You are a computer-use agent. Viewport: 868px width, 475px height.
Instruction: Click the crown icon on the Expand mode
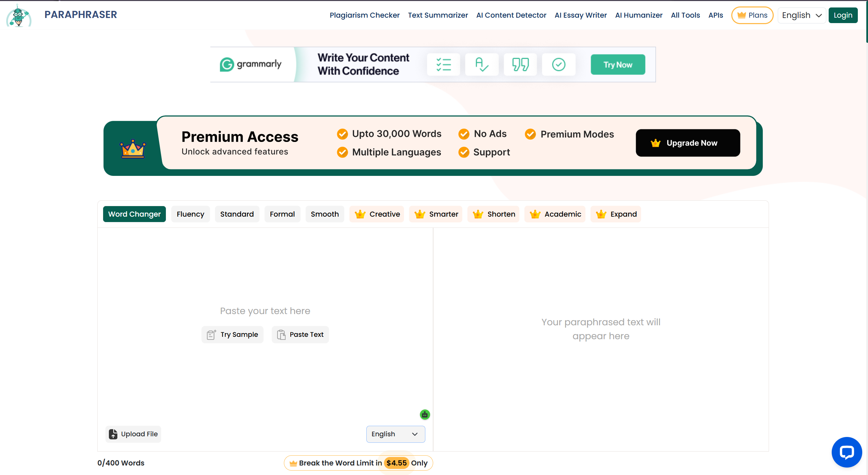pos(601,214)
